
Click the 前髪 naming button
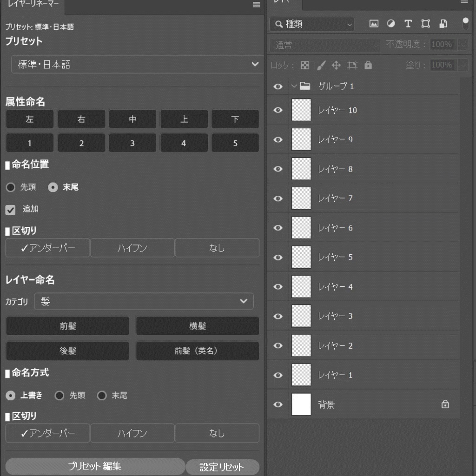click(68, 326)
